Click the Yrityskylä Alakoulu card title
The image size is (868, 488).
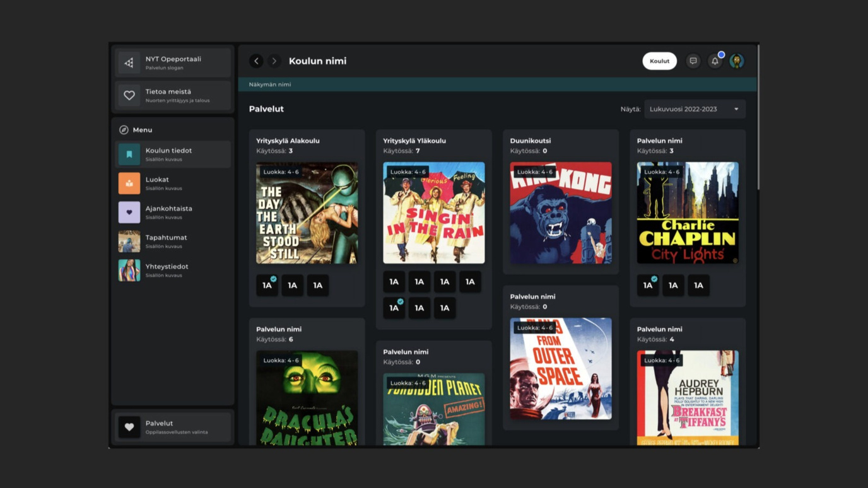(x=288, y=141)
